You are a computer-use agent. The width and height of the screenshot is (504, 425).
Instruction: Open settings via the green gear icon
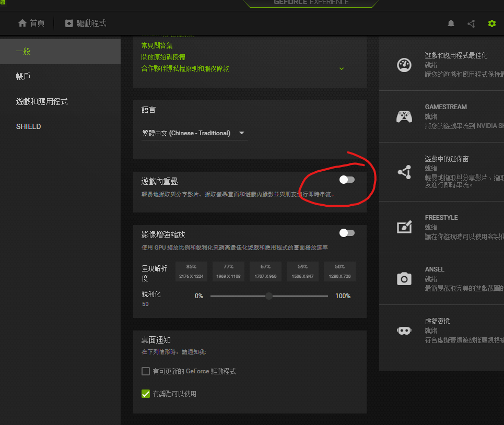click(492, 23)
